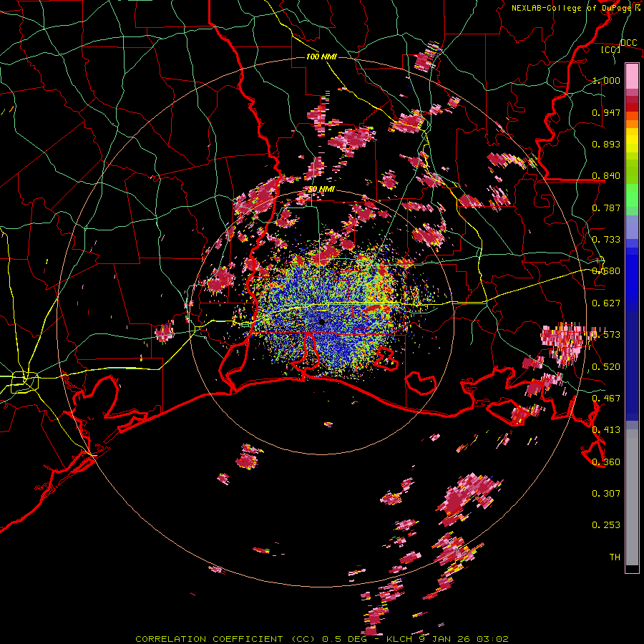The image size is (644, 644).
Task: Click the 0.307 value on the color scale
Action: pos(606,494)
